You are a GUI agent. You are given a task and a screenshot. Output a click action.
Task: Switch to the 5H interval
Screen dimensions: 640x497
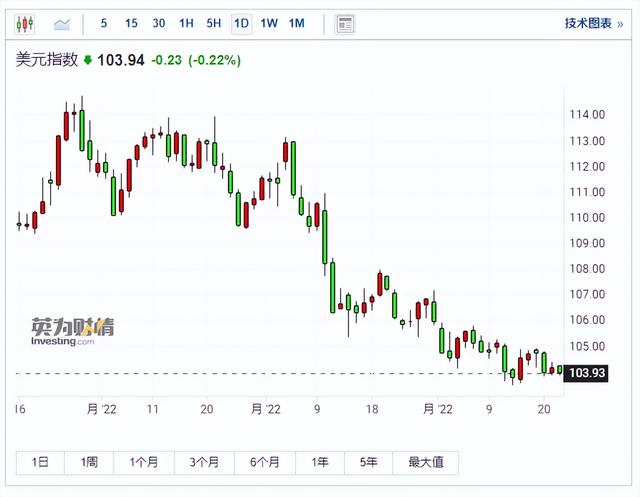pos(213,23)
